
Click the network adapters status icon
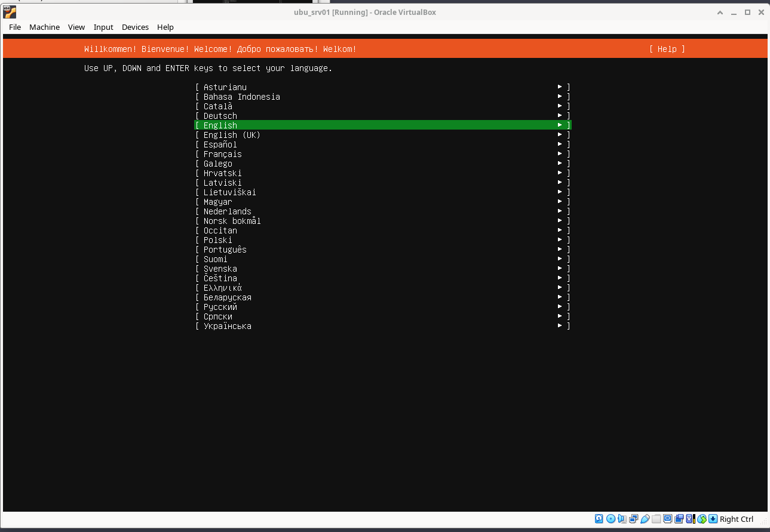tap(633, 519)
